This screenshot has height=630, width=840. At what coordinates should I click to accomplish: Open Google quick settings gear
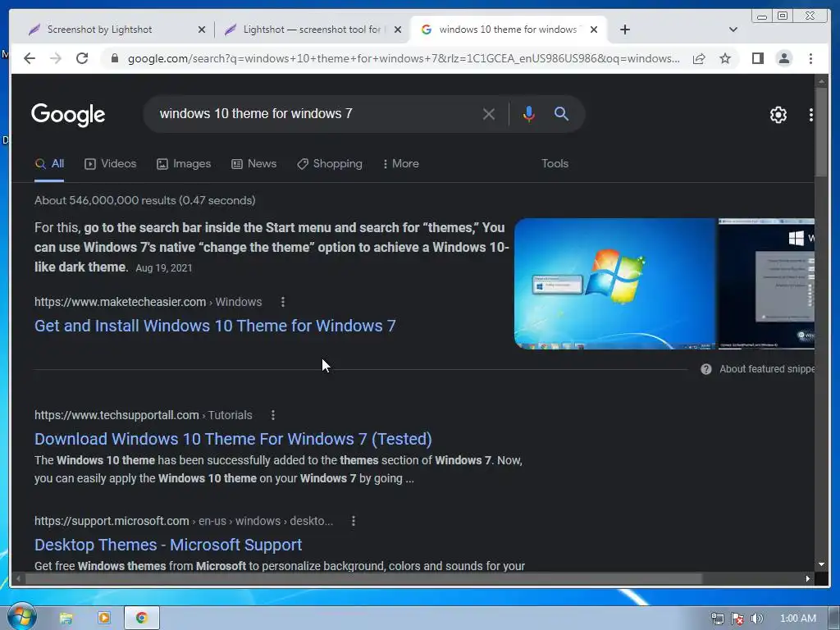[x=778, y=115]
